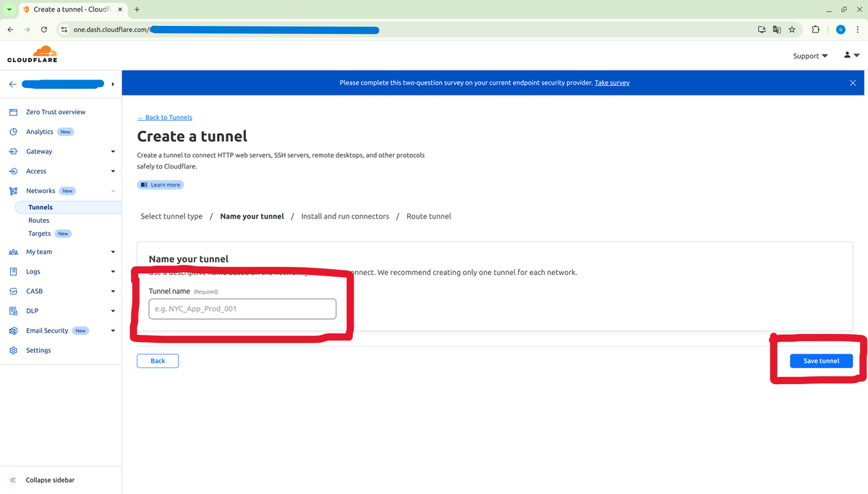This screenshot has height=494, width=868.
Task: Click the DLP sidebar icon
Action: pos(13,311)
